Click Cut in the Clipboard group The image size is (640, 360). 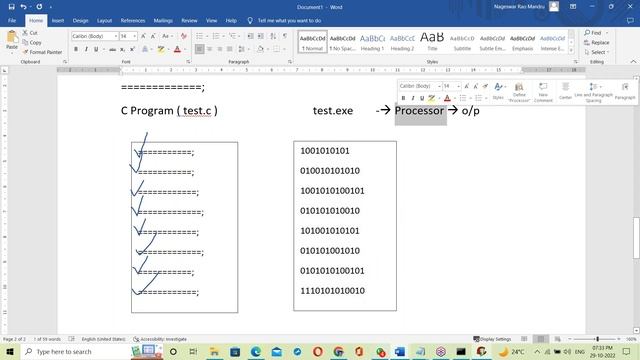(x=30, y=33)
